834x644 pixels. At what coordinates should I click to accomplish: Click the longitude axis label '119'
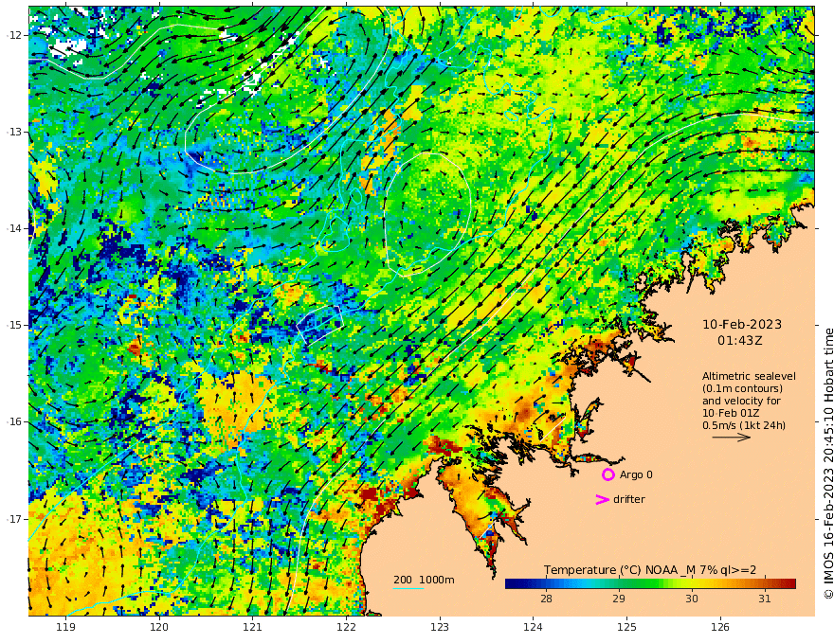coord(65,627)
